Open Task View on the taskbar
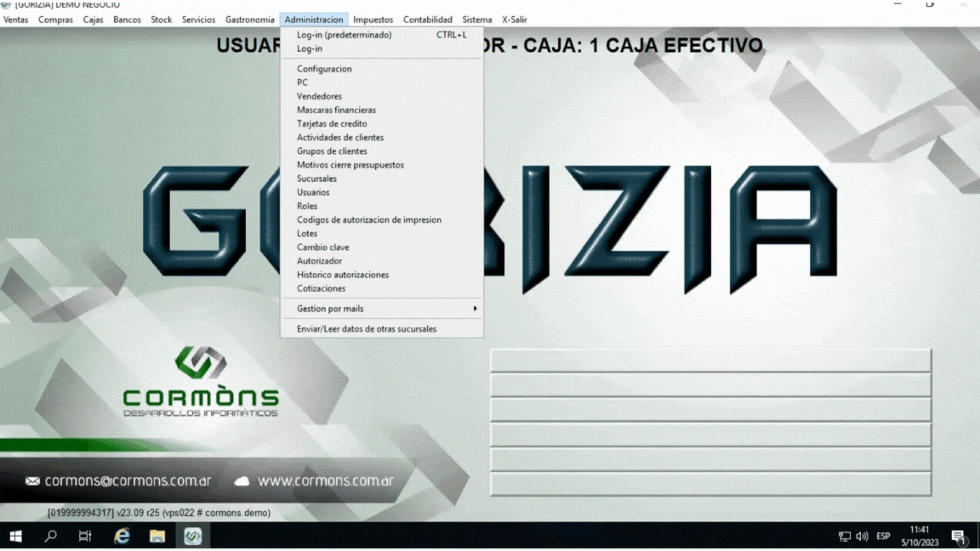The height and width of the screenshot is (551, 980). coord(85,536)
